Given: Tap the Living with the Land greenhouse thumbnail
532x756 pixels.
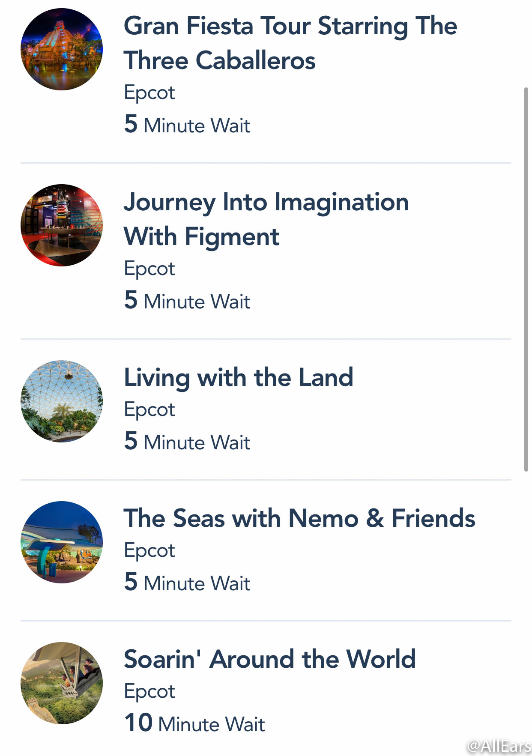Looking at the screenshot, I should [62, 401].
